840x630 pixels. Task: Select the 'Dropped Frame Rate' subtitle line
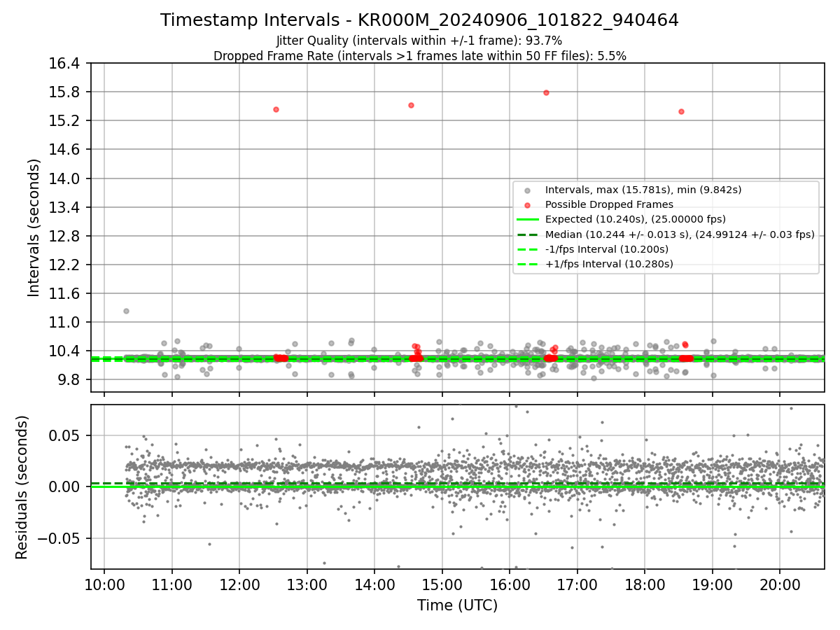point(420,56)
